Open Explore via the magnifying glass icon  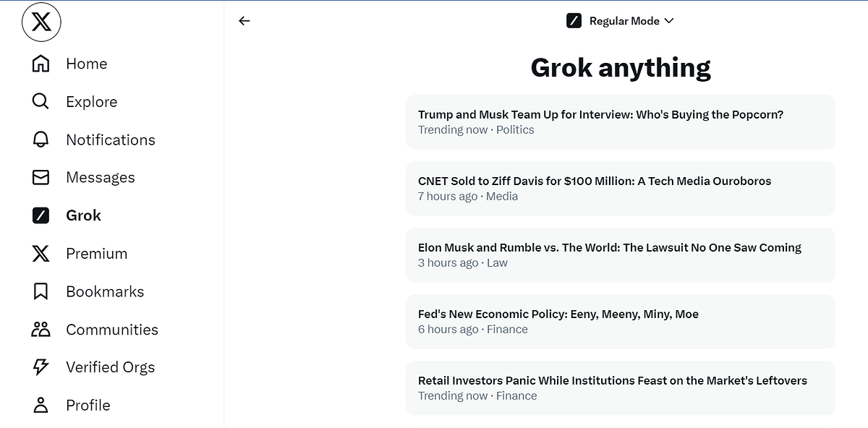pyautogui.click(x=41, y=101)
